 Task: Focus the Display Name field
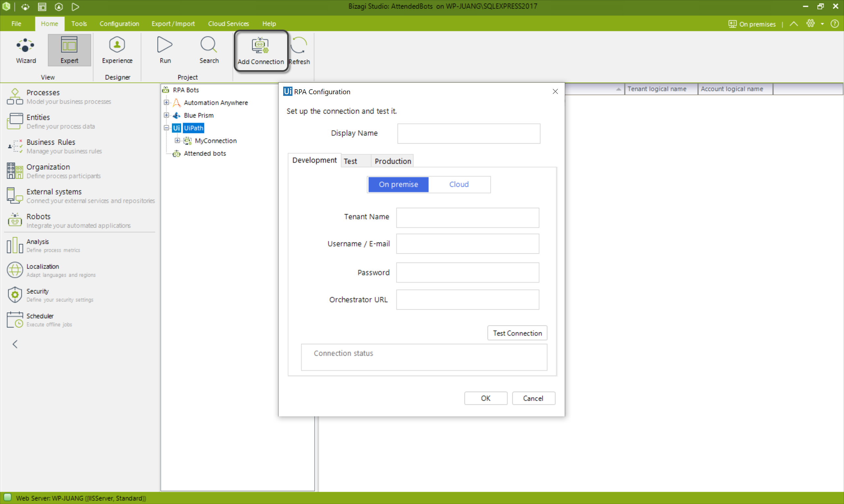pyautogui.click(x=469, y=133)
